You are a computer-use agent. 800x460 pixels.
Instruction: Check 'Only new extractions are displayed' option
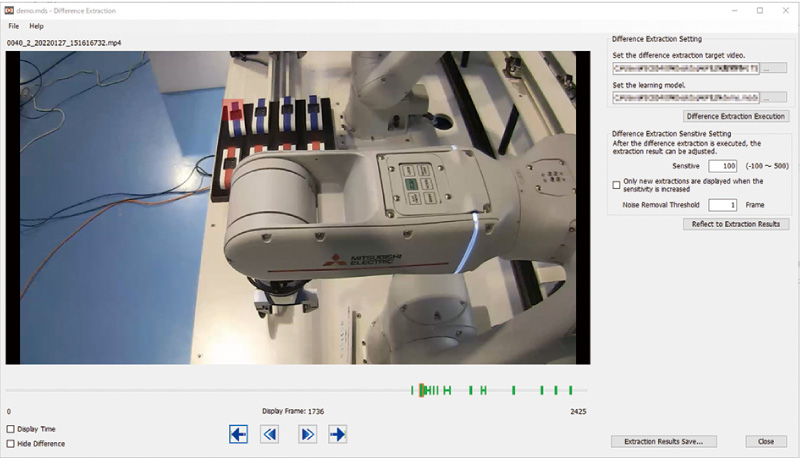(616, 184)
